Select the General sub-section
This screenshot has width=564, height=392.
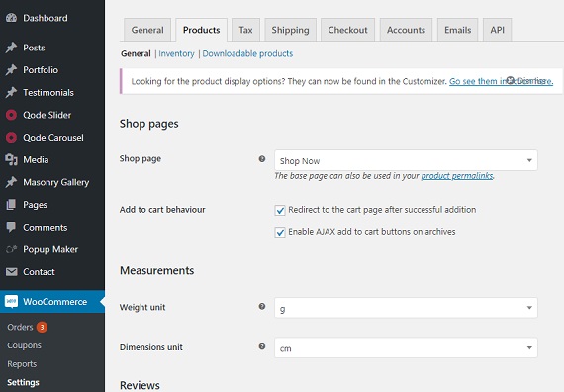[x=136, y=53]
